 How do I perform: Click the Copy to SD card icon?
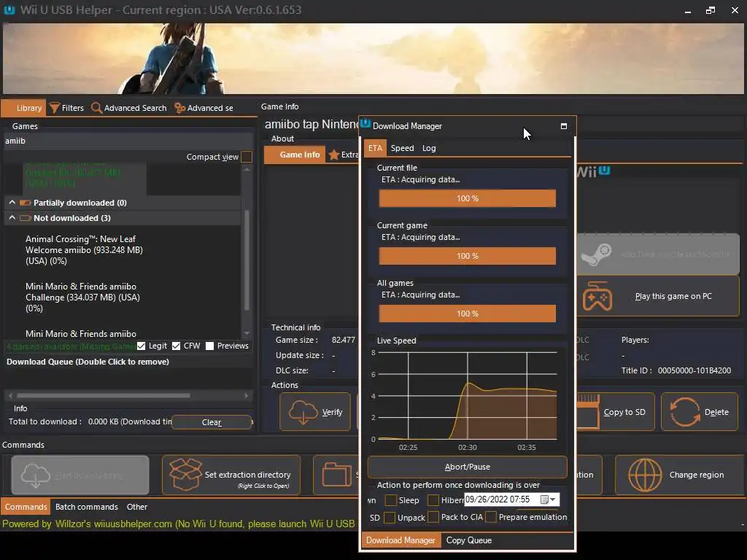pyautogui.click(x=588, y=412)
